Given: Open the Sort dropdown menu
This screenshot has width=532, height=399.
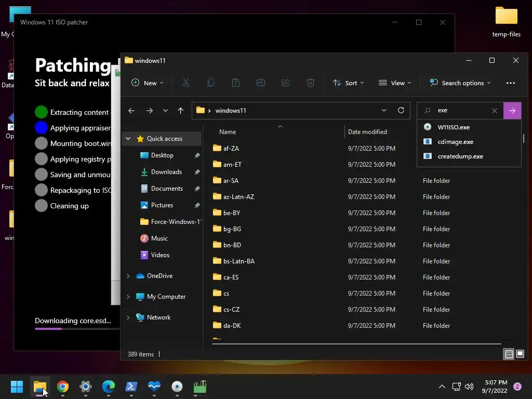Looking at the screenshot, I should click(x=349, y=83).
